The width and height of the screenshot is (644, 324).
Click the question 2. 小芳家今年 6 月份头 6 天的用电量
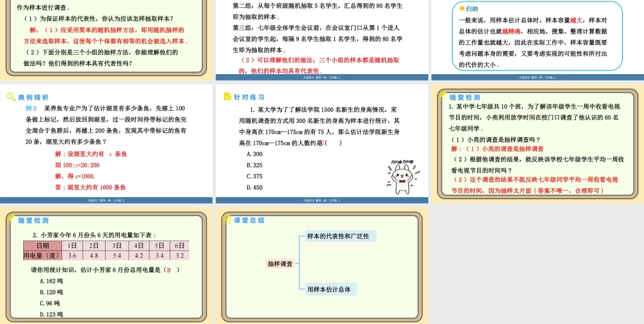coord(94,235)
